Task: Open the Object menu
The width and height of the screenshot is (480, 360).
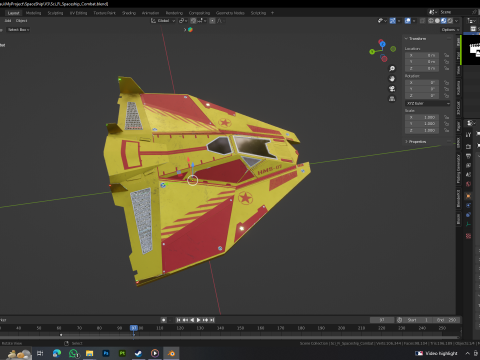Action: tap(21, 21)
